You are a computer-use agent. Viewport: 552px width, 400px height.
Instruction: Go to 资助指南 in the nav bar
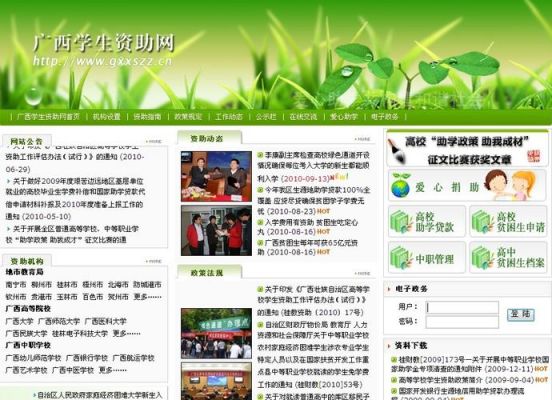tap(147, 117)
